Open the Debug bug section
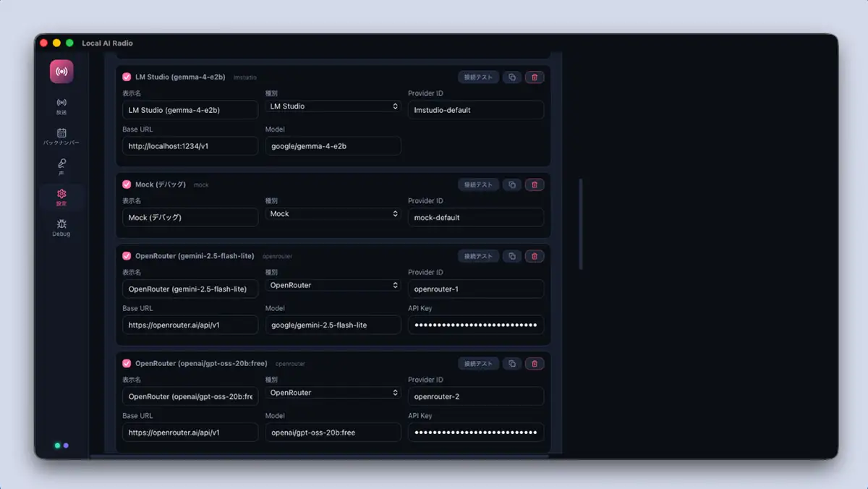The image size is (868, 489). 61,228
